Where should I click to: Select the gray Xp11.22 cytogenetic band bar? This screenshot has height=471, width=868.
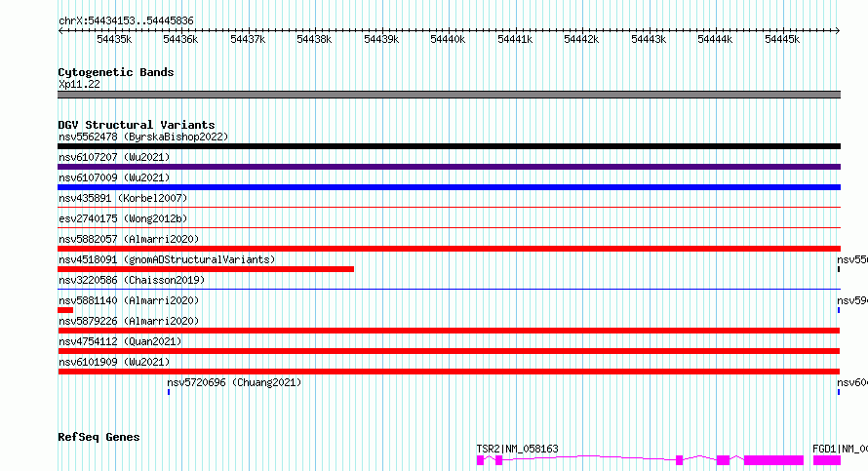(449, 95)
